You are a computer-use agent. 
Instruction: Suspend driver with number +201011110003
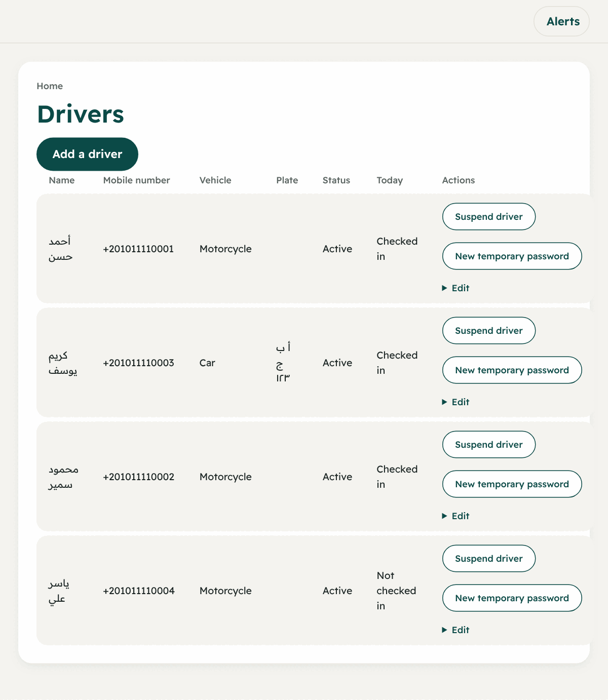pos(489,331)
